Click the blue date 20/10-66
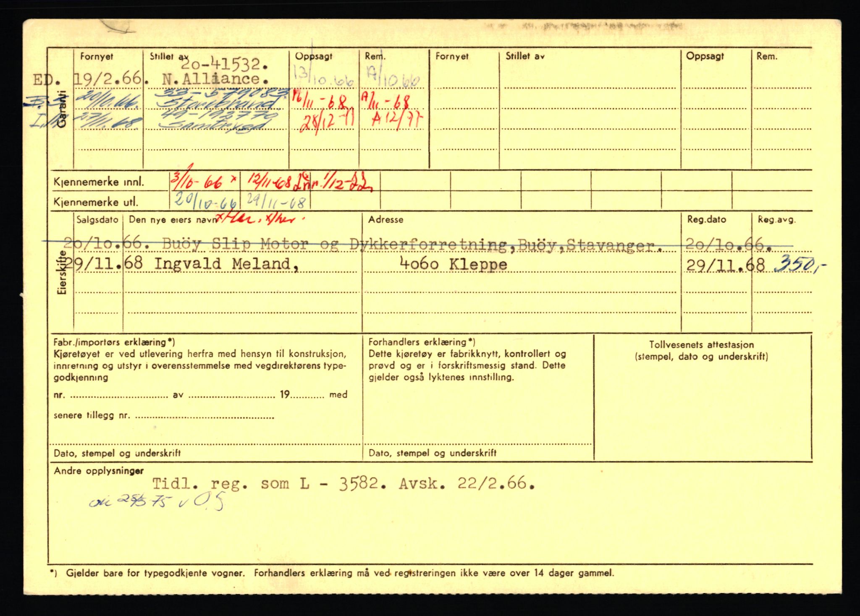 206,201
